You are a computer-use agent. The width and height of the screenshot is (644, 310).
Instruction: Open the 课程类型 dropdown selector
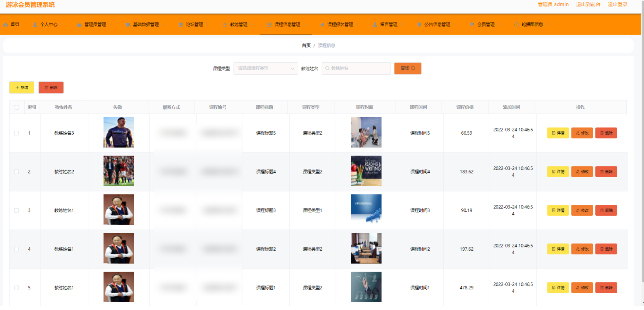pyautogui.click(x=266, y=68)
